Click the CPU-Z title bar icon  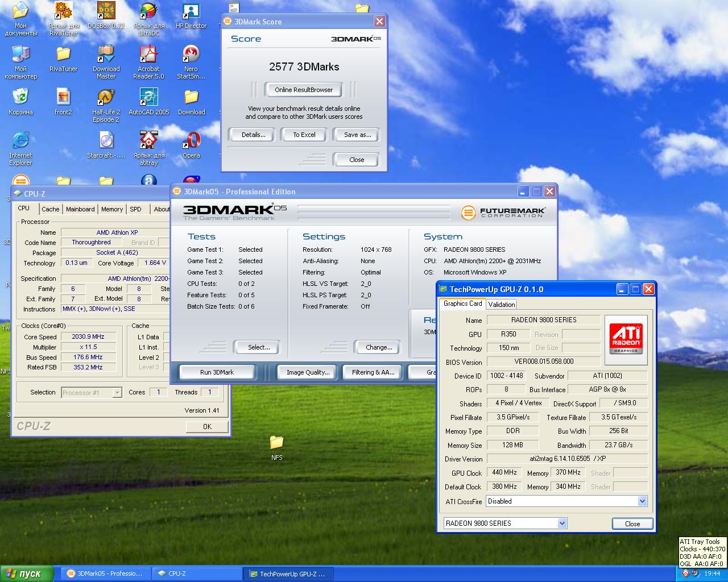(18, 194)
